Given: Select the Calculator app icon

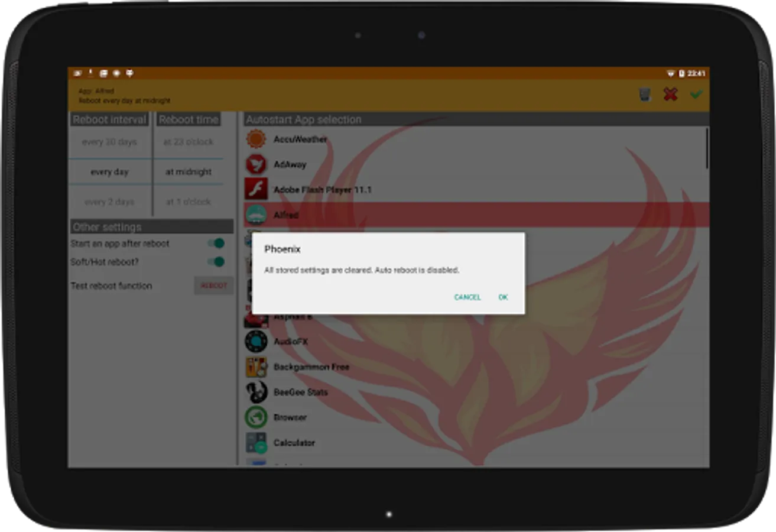Looking at the screenshot, I should [x=256, y=443].
